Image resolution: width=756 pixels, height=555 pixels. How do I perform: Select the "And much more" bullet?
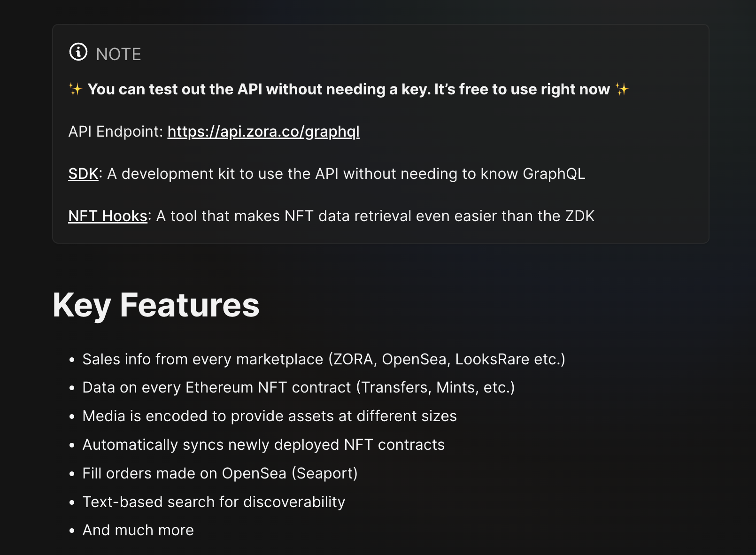click(138, 530)
